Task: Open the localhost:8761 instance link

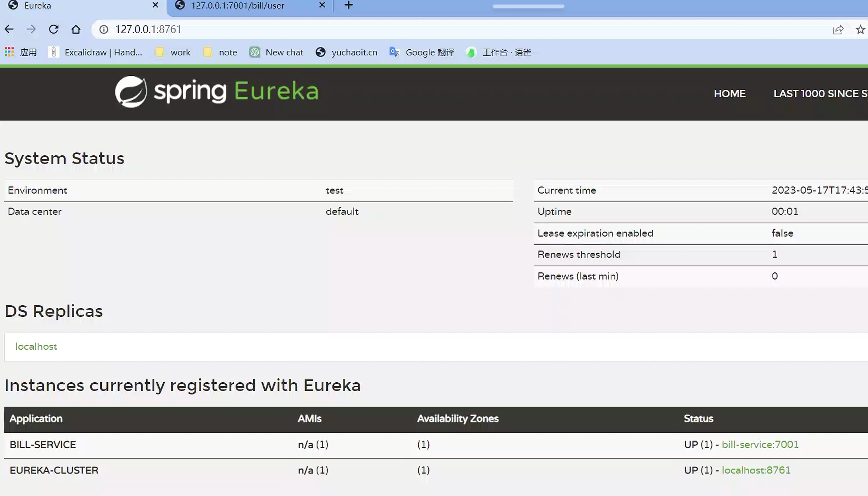Action: [x=756, y=470]
